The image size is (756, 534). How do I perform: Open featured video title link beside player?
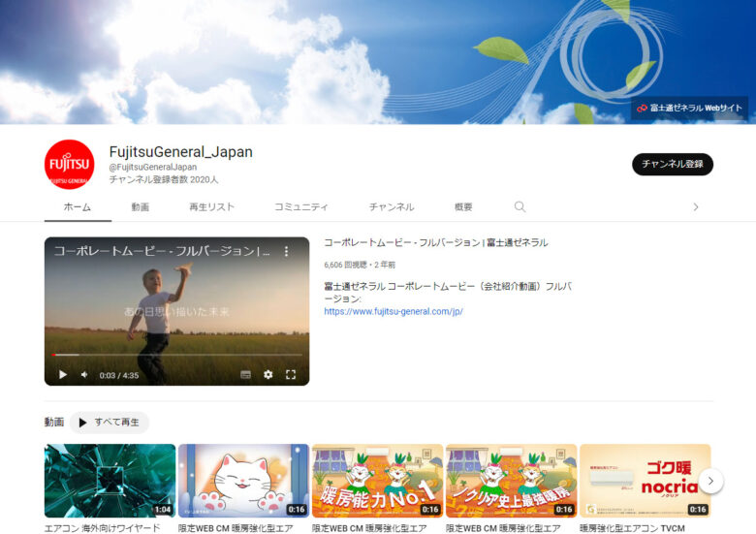pos(436,242)
